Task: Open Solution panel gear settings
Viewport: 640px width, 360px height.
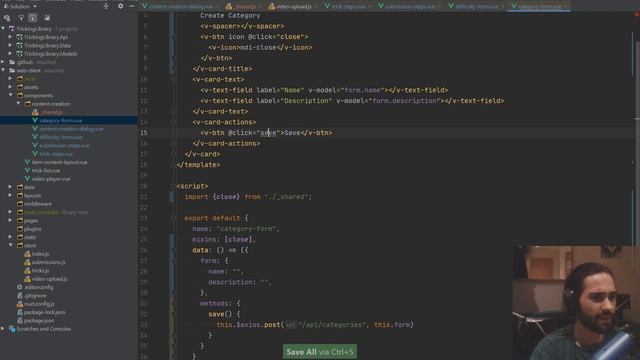Action: click(120, 6)
